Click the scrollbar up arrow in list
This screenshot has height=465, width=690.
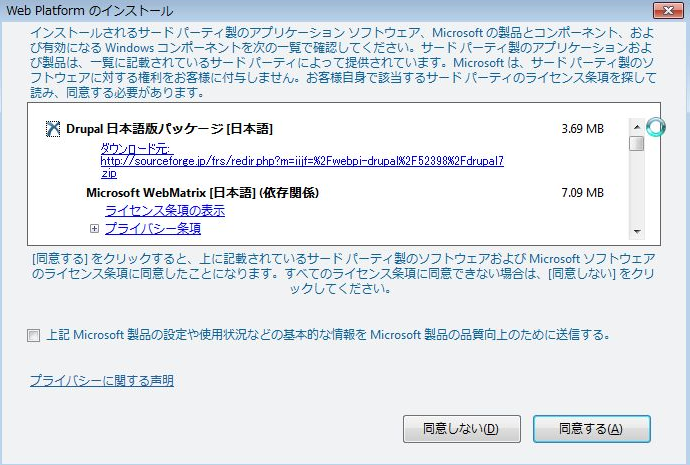635,127
